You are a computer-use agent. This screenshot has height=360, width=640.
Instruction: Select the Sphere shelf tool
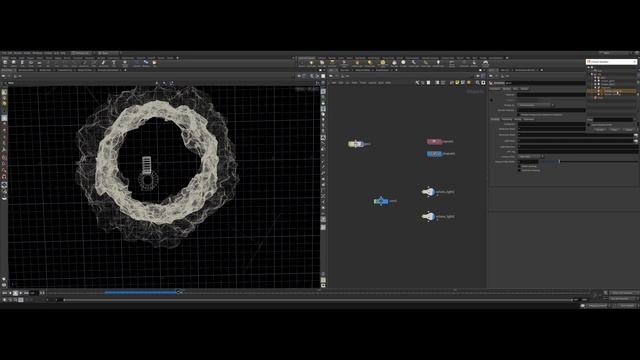click(14, 62)
